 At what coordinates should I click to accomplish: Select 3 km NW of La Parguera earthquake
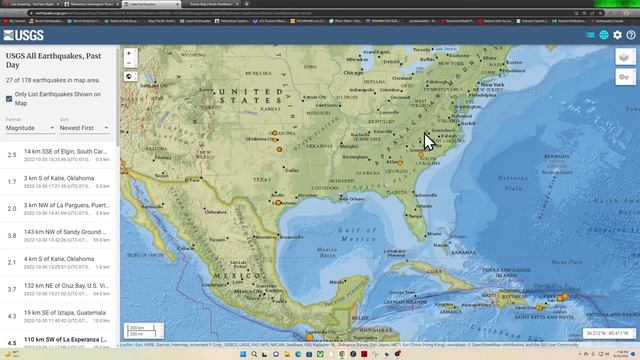coord(59,209)
